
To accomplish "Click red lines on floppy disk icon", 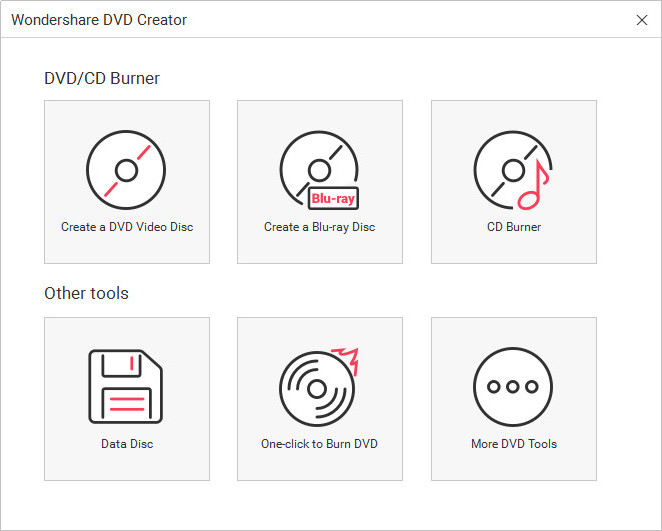I will [x=126, y=403].
